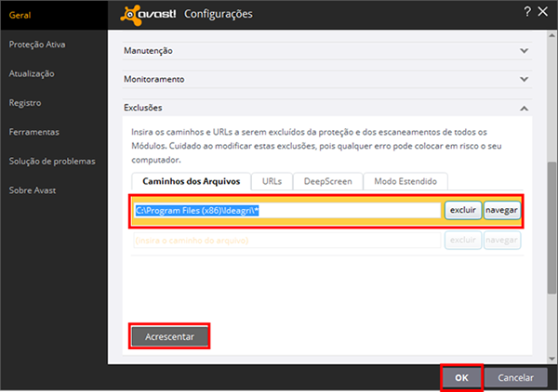This screenshot has width=558, height=392.
Task: Click excluir for the Ideagri path
Action: tap(463, 210)
